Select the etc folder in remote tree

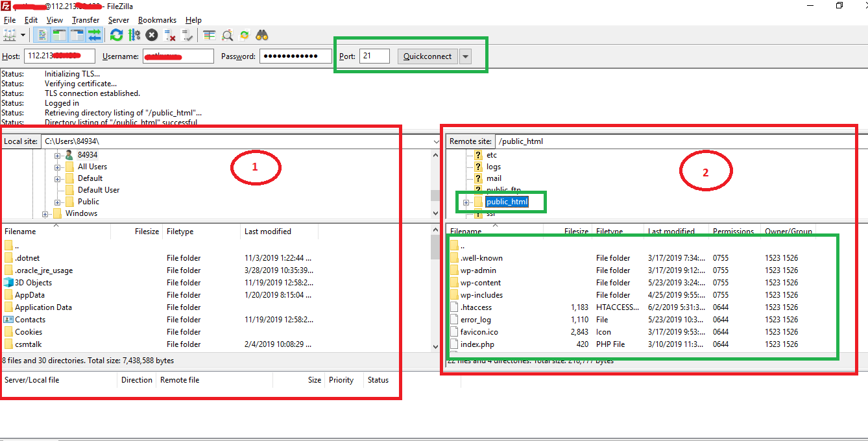pyautogui.click(x=492, y=155)
